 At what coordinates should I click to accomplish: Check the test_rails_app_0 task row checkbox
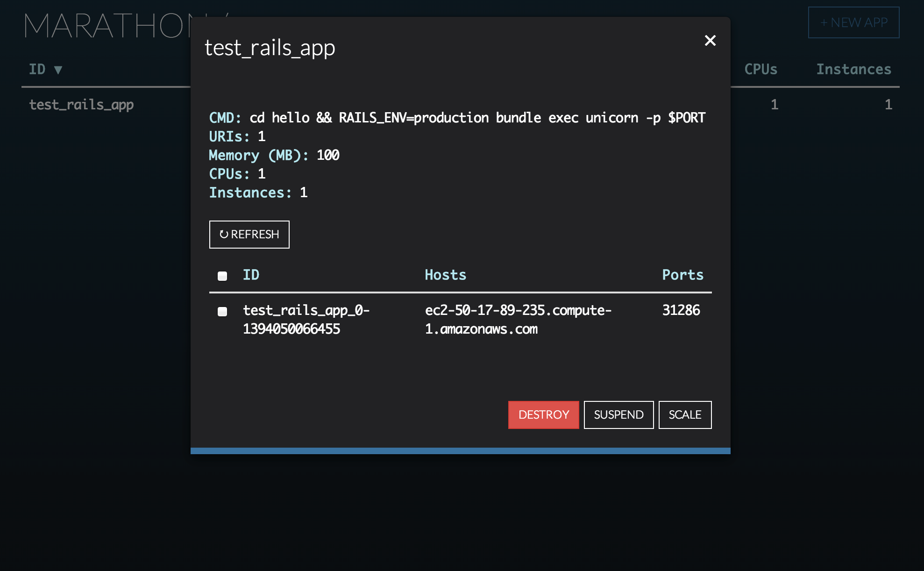(222, 312)
